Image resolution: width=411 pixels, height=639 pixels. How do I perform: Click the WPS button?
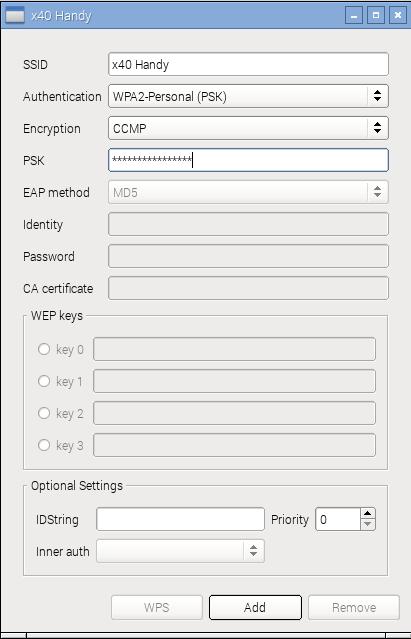tap(156, 607)
